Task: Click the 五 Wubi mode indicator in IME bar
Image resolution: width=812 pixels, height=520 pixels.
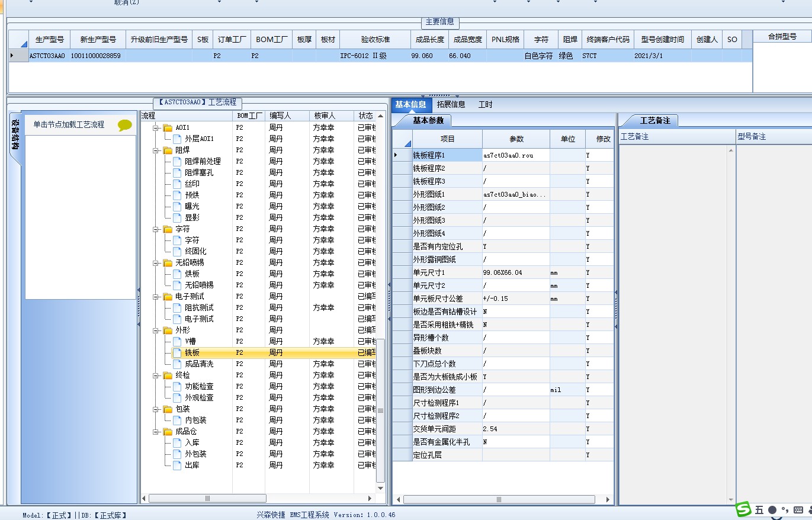Action: 759,510
